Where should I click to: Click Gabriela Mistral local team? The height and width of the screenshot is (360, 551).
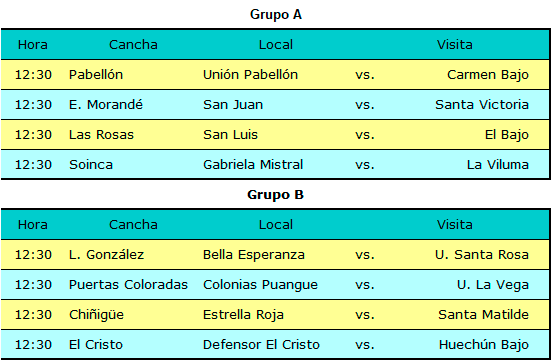[253, 165]
